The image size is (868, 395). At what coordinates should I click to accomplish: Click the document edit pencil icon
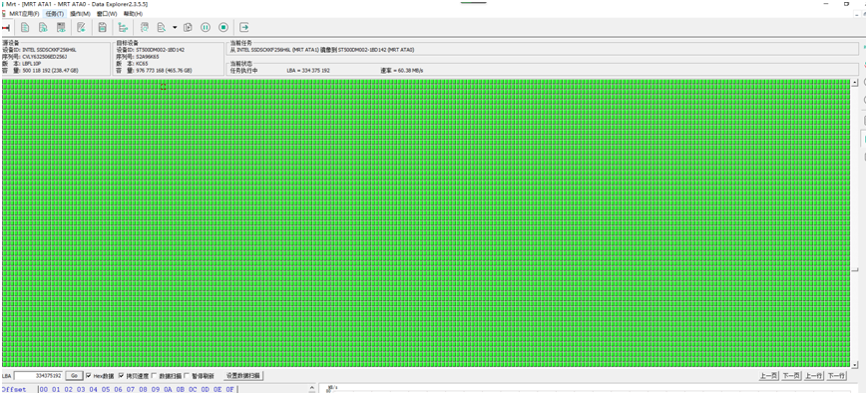pos(81,27)
